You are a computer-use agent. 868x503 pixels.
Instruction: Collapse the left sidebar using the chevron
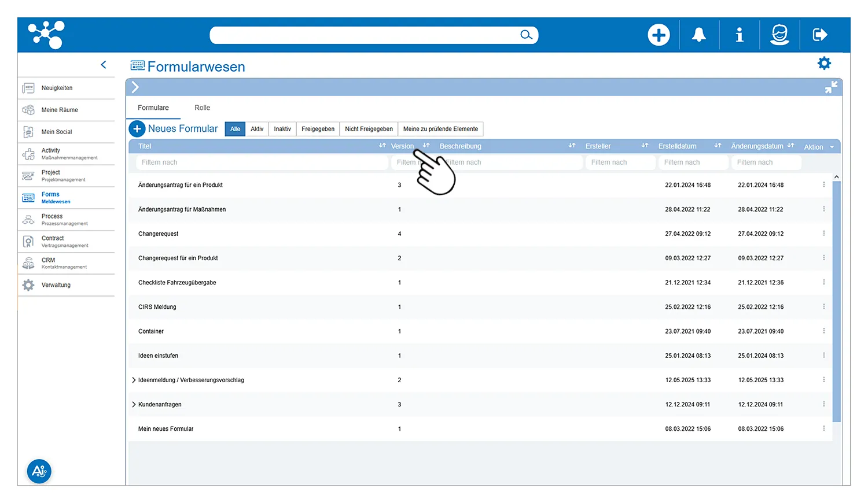coord(104,65)
